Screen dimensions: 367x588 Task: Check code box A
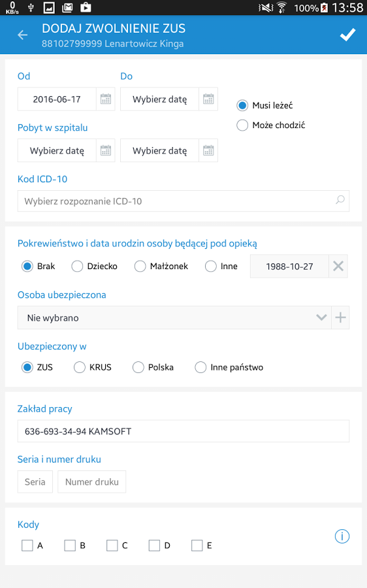pos(32,546)
